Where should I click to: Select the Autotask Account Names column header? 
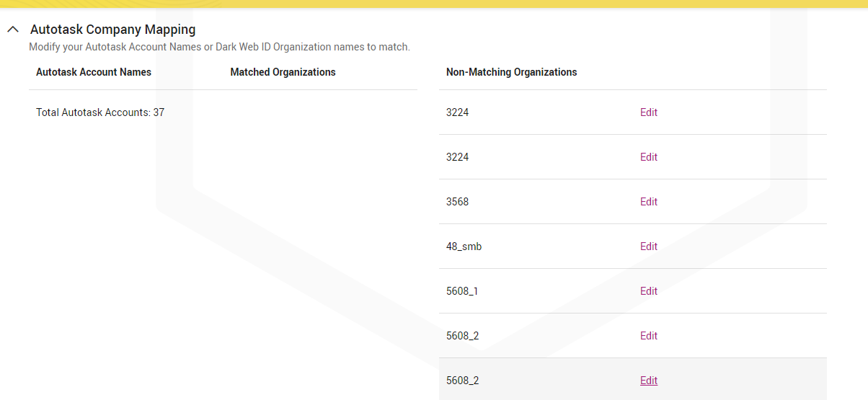point(94,72)
